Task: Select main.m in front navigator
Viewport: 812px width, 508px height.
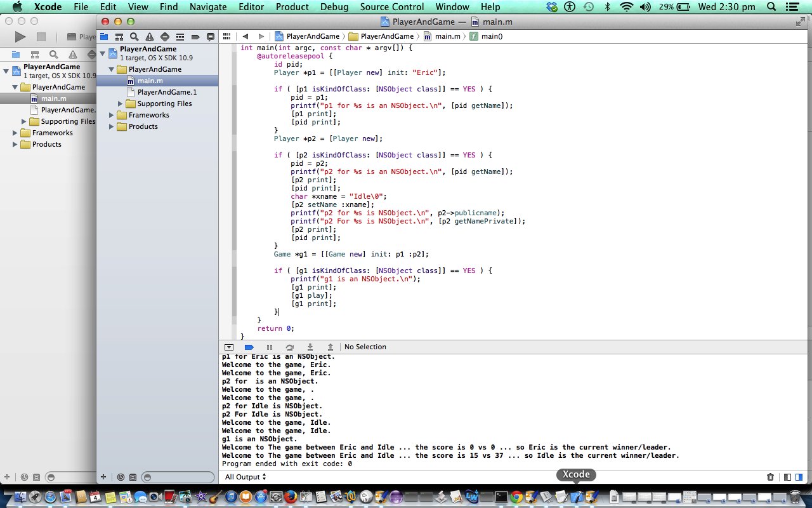Action: click(157, 81)
